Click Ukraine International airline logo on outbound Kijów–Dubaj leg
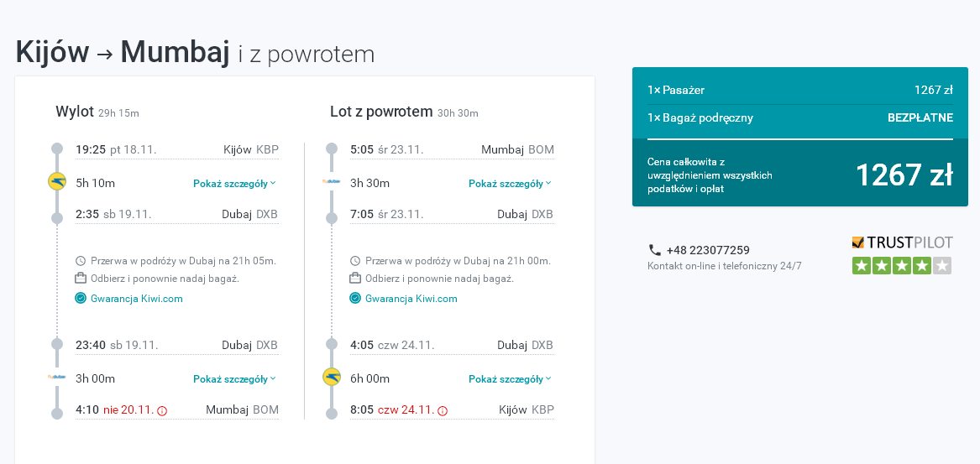980x464 pixels. tap(57, 182)
